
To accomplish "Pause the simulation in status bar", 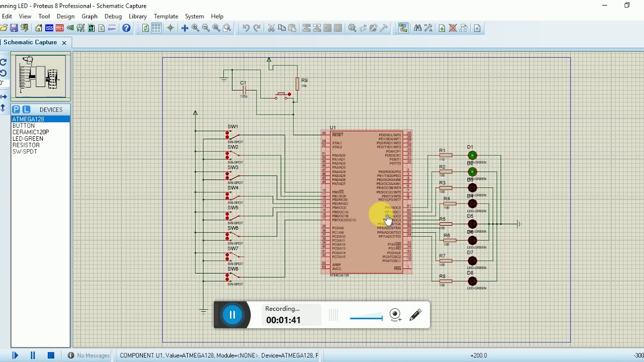I will [x=33, y=355].
